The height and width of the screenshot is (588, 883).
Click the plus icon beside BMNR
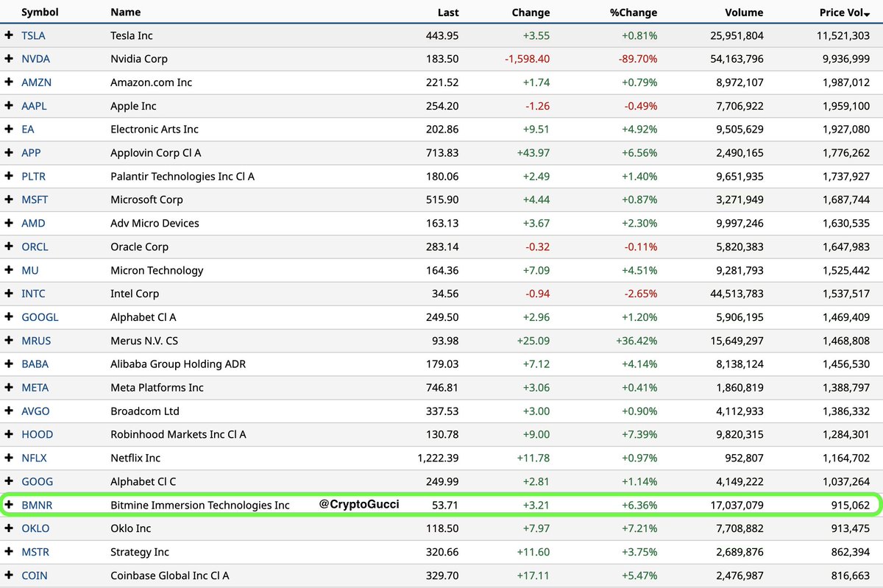click(x=9, y=505)
